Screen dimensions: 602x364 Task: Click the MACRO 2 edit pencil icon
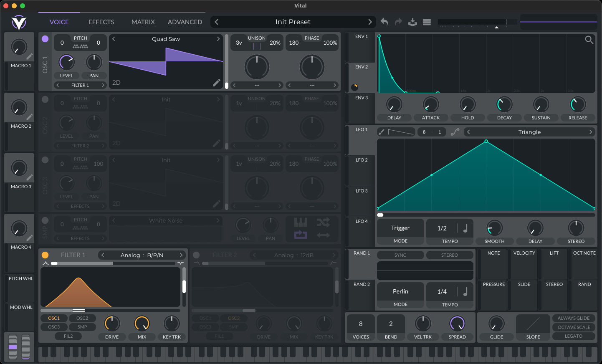[30, 117]
